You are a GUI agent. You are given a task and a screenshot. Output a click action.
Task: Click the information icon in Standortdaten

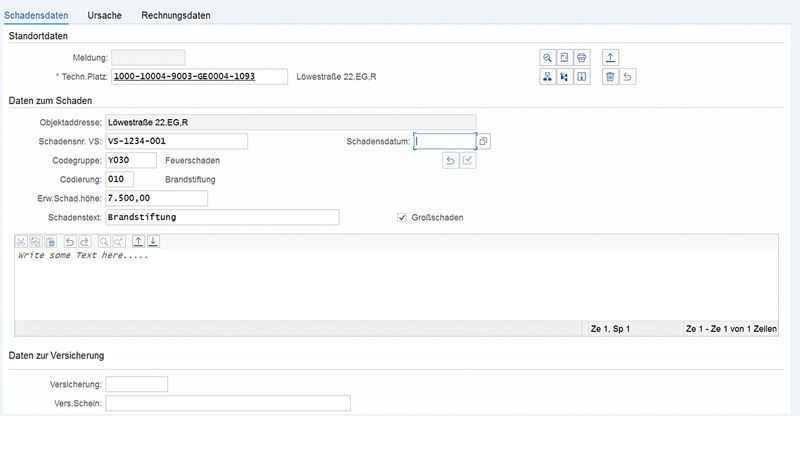click(x=582, y=77)
